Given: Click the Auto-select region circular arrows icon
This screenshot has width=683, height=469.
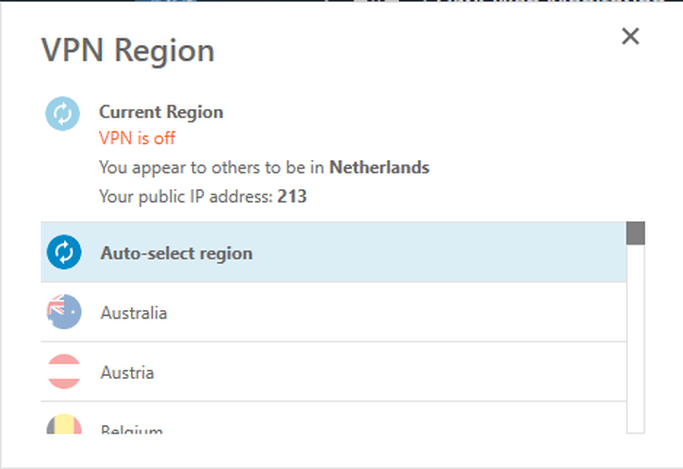Looking at the screenshot, I should pyautogui.click(x=64, y=253).
